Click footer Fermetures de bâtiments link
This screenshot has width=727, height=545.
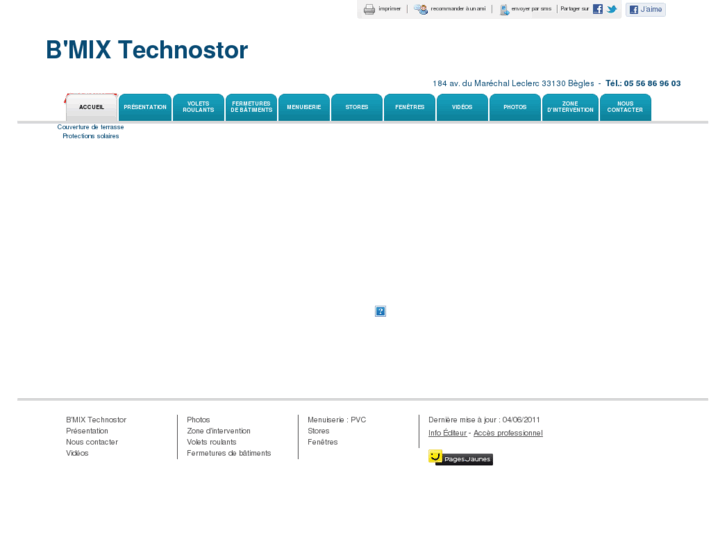(x=229, y=453)
